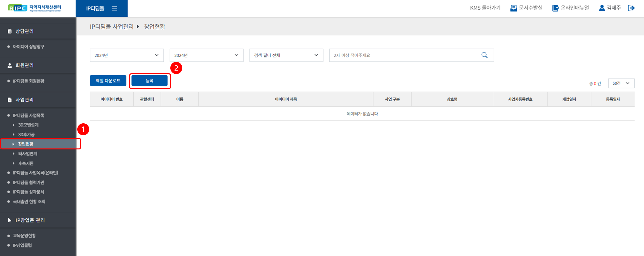The image size is (644, 256).
Task: Go to IPC디딤돌 성과분석 menu item
Action: (28, 192)
